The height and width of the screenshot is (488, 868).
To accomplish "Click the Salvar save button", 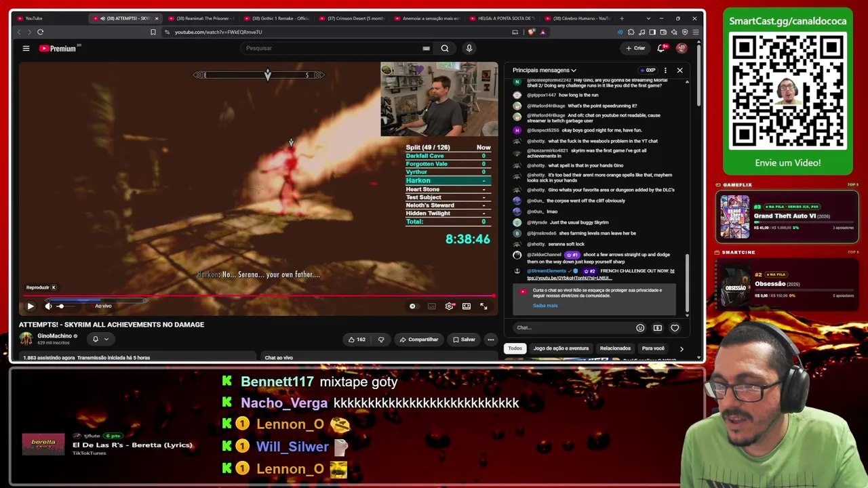I will click(465, 340).
